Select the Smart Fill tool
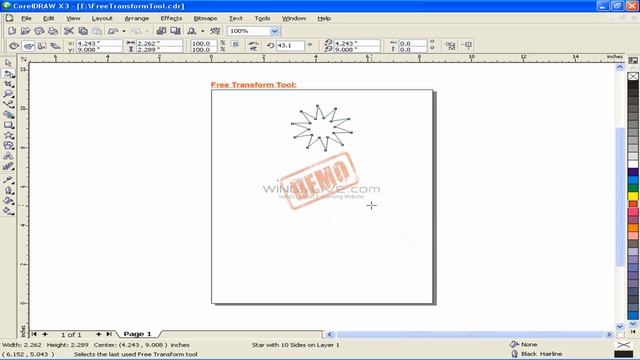 [x=8, y=115]
